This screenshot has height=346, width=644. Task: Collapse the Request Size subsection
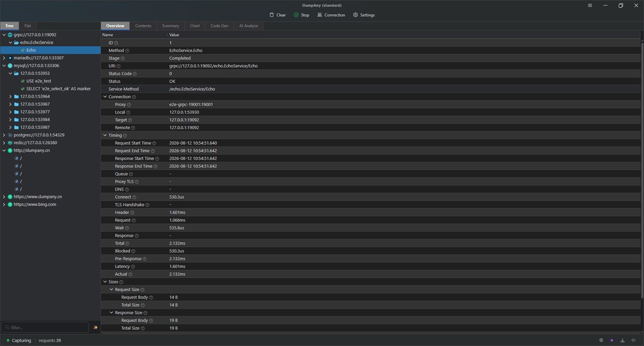[111, 289]
